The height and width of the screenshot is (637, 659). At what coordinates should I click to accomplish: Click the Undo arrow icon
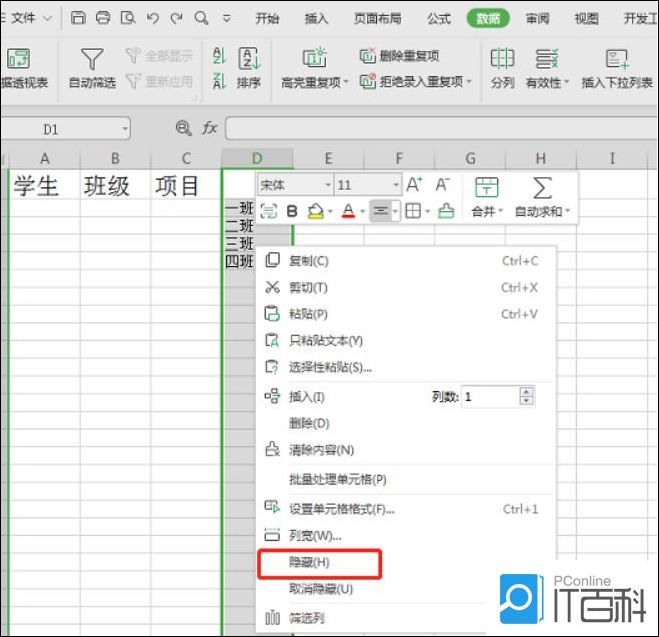tap(152, 18)
